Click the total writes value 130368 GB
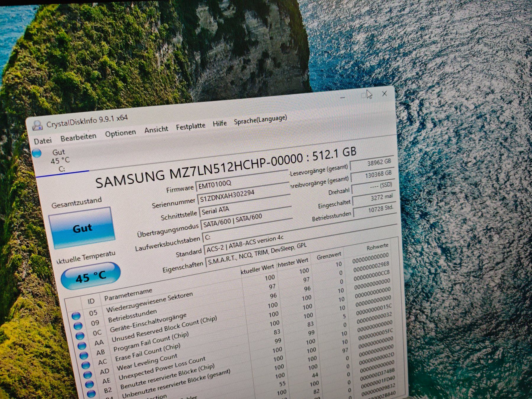 point(372,175)
